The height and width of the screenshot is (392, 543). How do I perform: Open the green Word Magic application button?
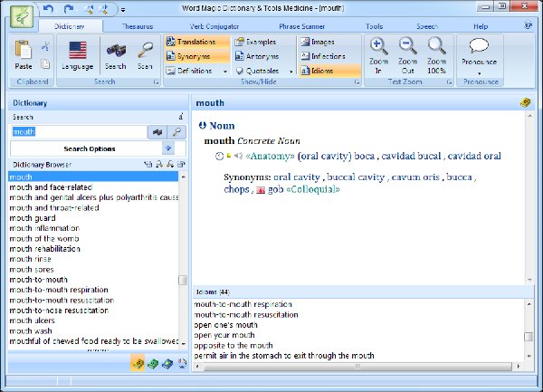pos(22,16)
